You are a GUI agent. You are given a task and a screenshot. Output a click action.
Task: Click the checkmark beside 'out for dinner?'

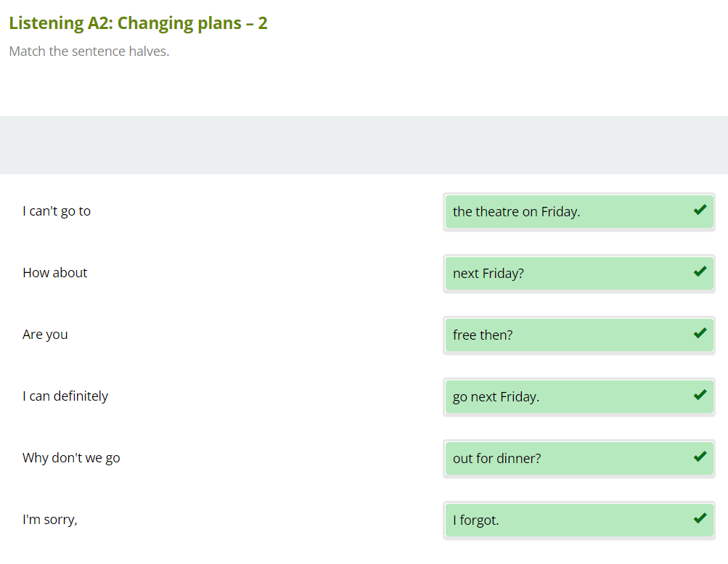click(x=700, y=457)
